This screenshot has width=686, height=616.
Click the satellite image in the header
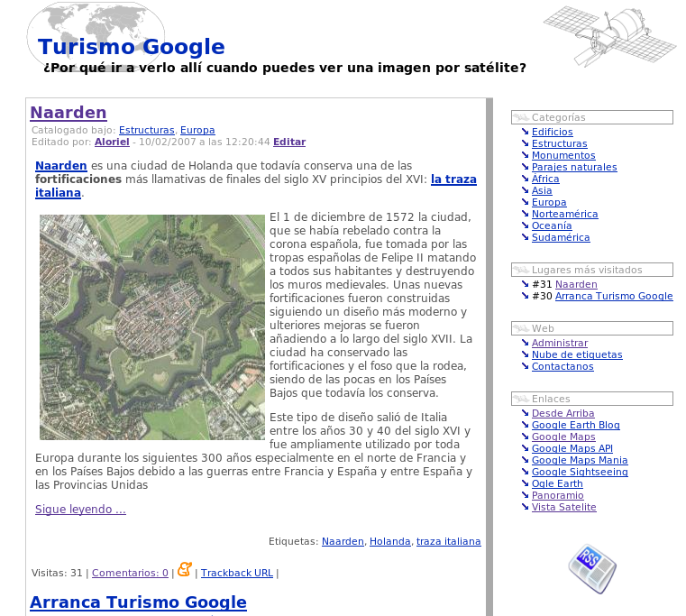point(609,35)
